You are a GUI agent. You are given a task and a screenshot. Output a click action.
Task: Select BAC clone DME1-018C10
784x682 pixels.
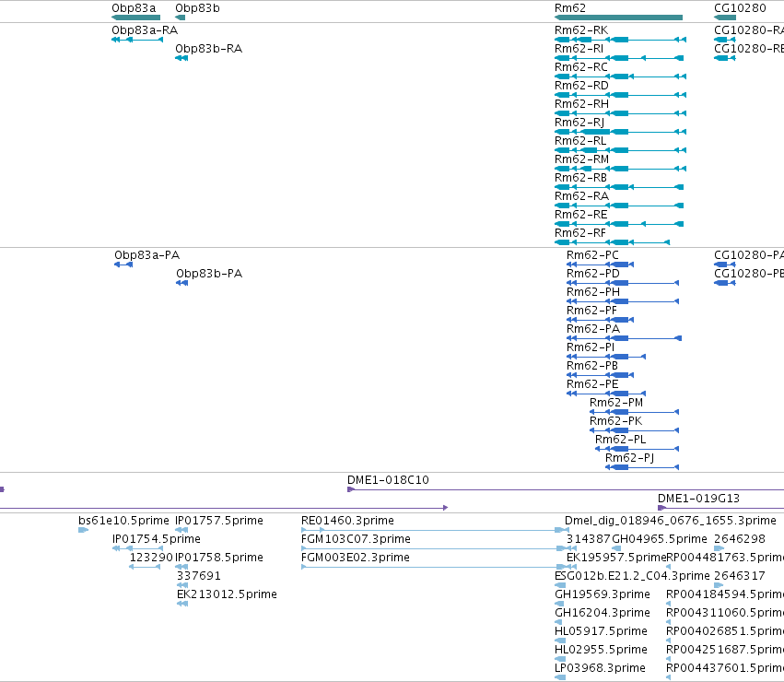pyautogui.click(x=388, y=480)
